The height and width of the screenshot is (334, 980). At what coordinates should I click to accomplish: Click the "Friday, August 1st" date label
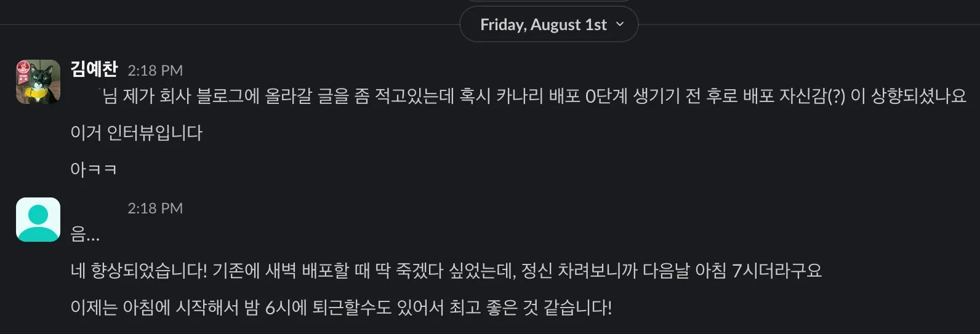point(543,25)
